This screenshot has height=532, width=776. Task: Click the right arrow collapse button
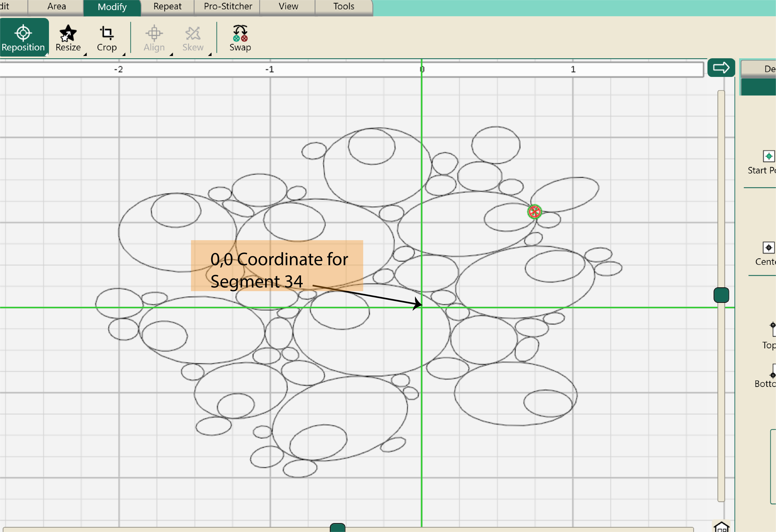[x=721, y=68]
